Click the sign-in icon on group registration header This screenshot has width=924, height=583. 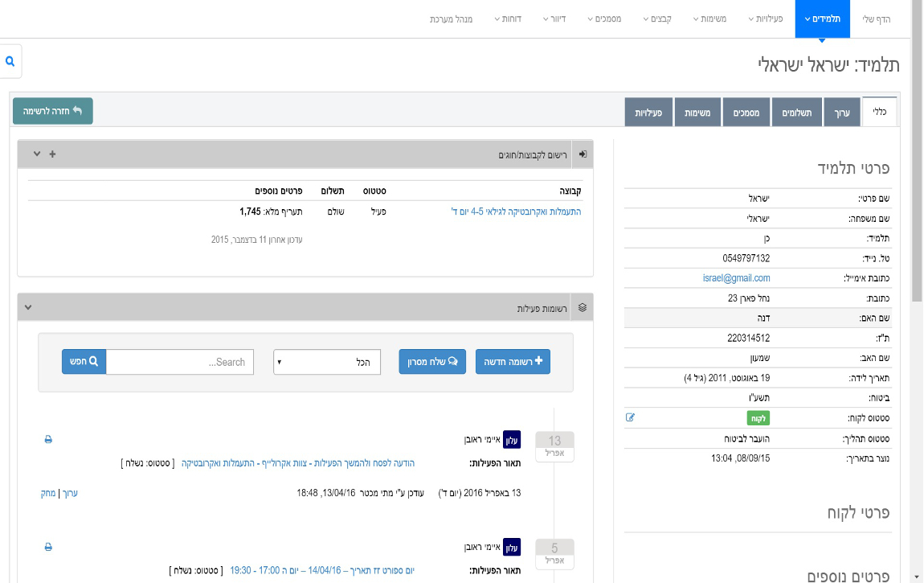click(583, 154)
